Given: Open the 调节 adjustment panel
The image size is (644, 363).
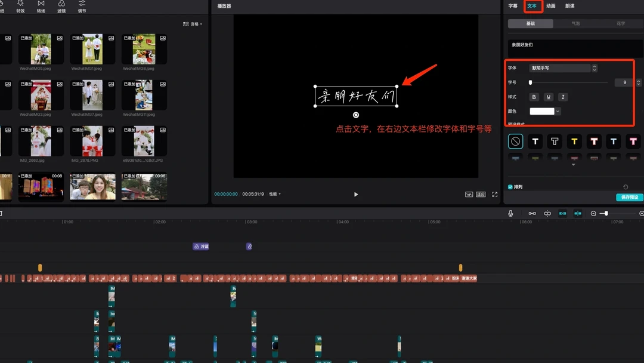Looking at the screenshot, I should click(x=82, y=7).
